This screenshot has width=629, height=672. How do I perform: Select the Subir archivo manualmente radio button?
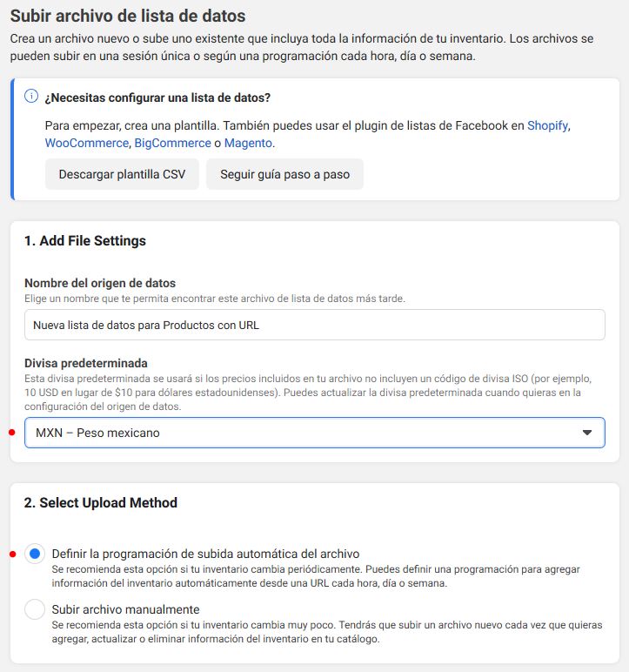coord(35,609)
